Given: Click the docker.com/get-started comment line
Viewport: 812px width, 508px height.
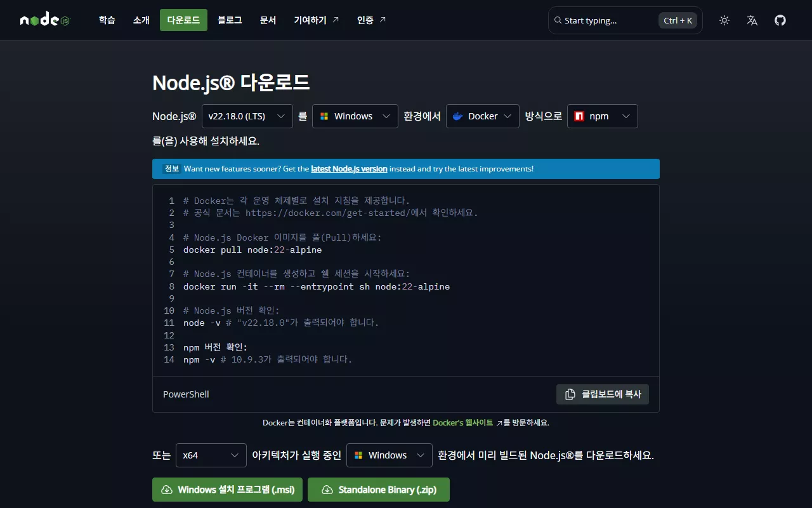Looking at the screenshot, I should coord(331,213).
